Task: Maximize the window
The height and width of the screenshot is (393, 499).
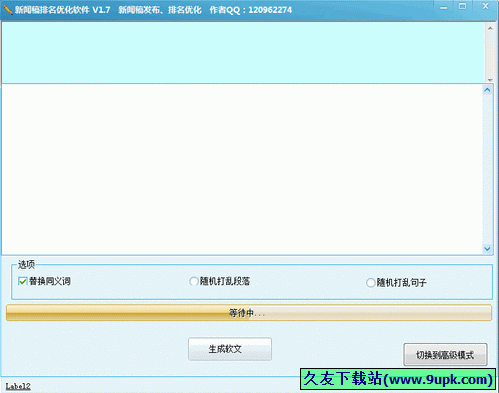Action: (x=462, y=6)
